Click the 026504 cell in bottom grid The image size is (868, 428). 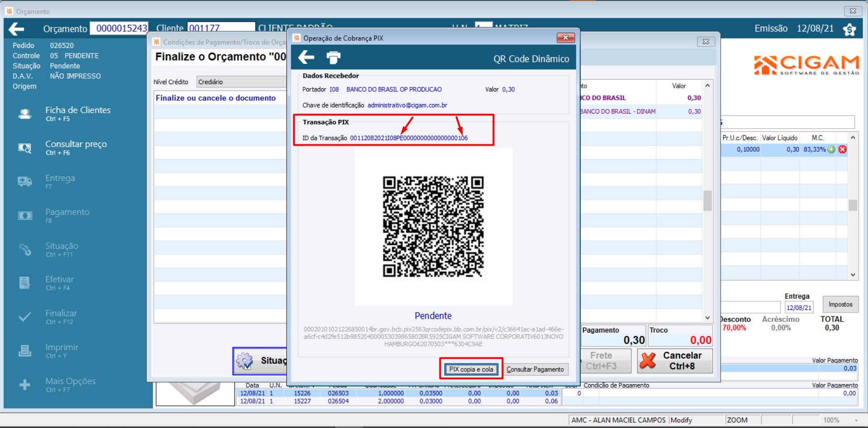coord(338,401)
